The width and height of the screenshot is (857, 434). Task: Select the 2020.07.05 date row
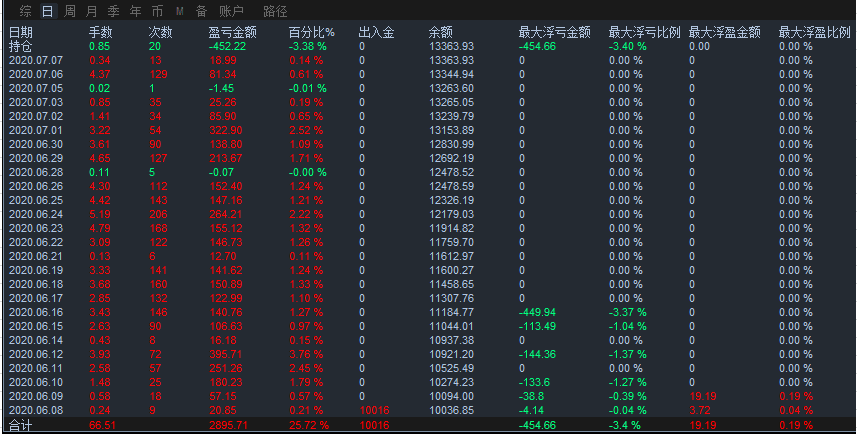(x=36, y=89)
